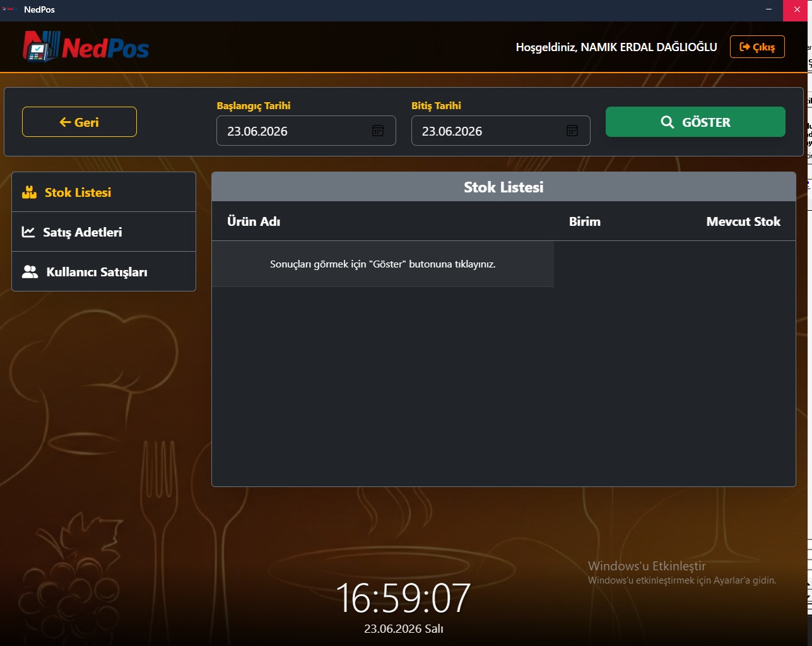This screenshot has width=812, height=646.
Task: Click the Birim column header
Action: tap(585, 221)
